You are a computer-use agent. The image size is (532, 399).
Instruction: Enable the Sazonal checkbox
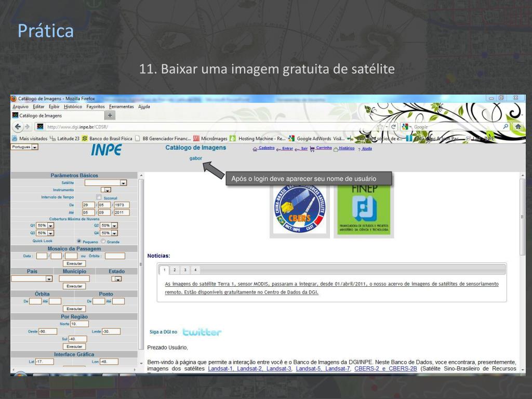(99, 197)
